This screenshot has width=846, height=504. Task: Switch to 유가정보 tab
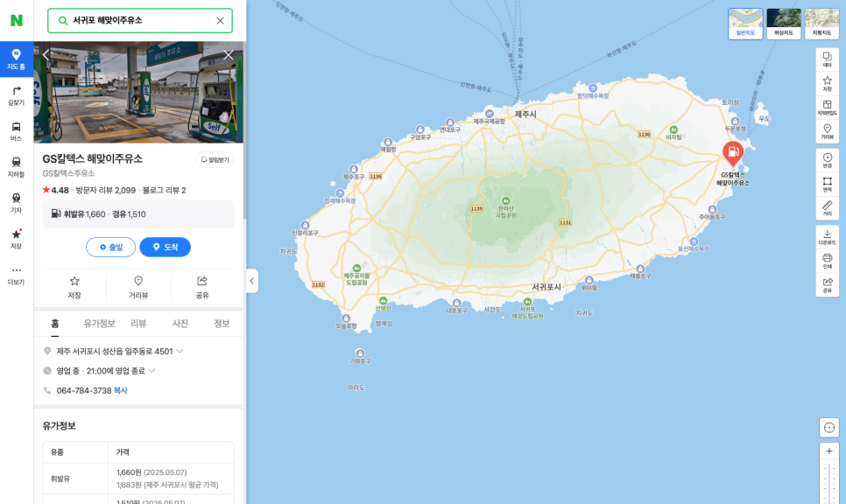click(99, 324)
